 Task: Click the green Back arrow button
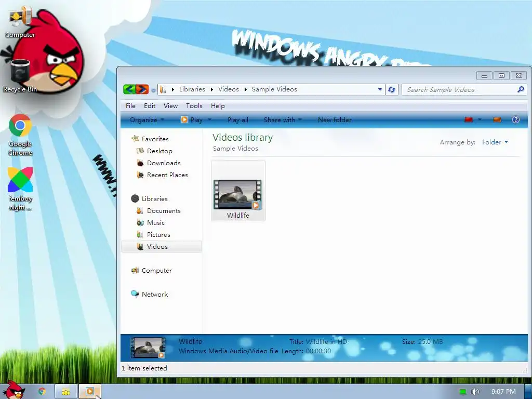[x=129, y=89]
